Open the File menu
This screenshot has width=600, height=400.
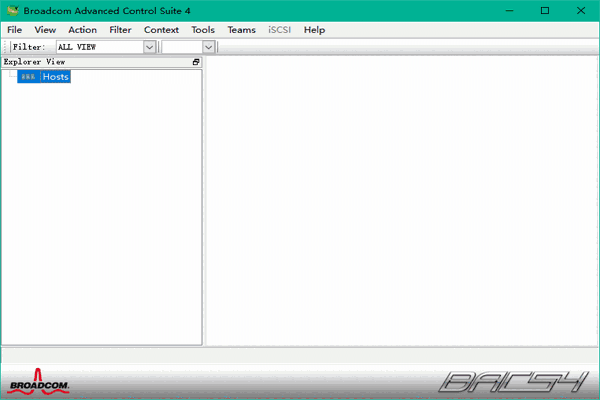[x=14, y=30]
